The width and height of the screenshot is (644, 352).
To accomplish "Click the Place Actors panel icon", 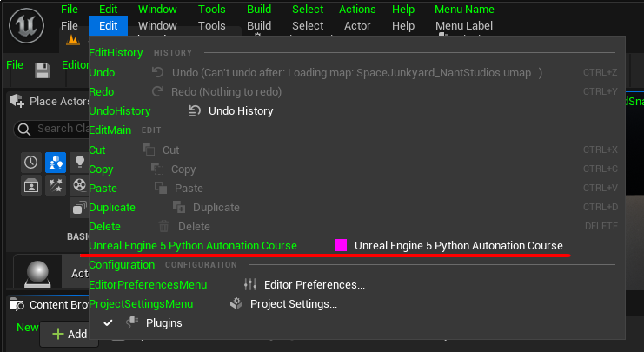I will coord(17,101).
